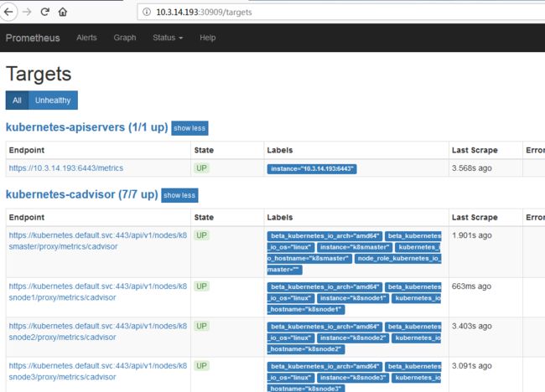Viewport: 545px width, 392px height.
Task: Click UP state badge for apiserver endpoint
Action: (201, 168)
